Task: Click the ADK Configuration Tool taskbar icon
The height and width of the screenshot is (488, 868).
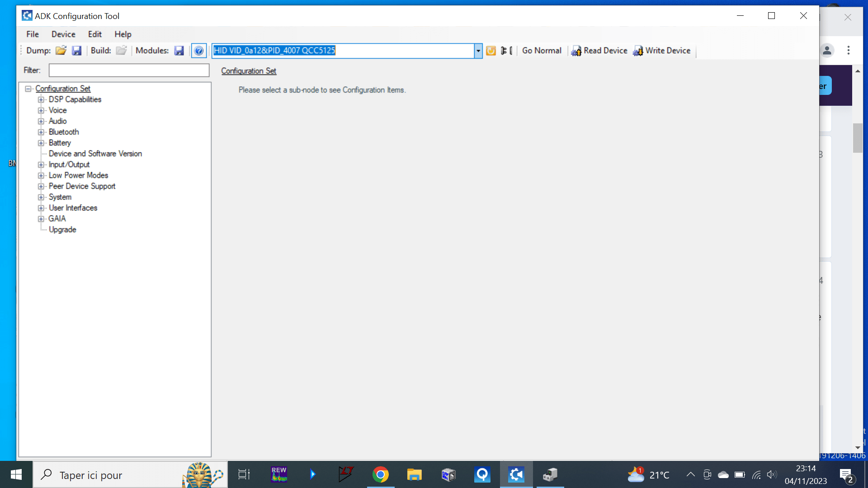Action: point(516,474)
